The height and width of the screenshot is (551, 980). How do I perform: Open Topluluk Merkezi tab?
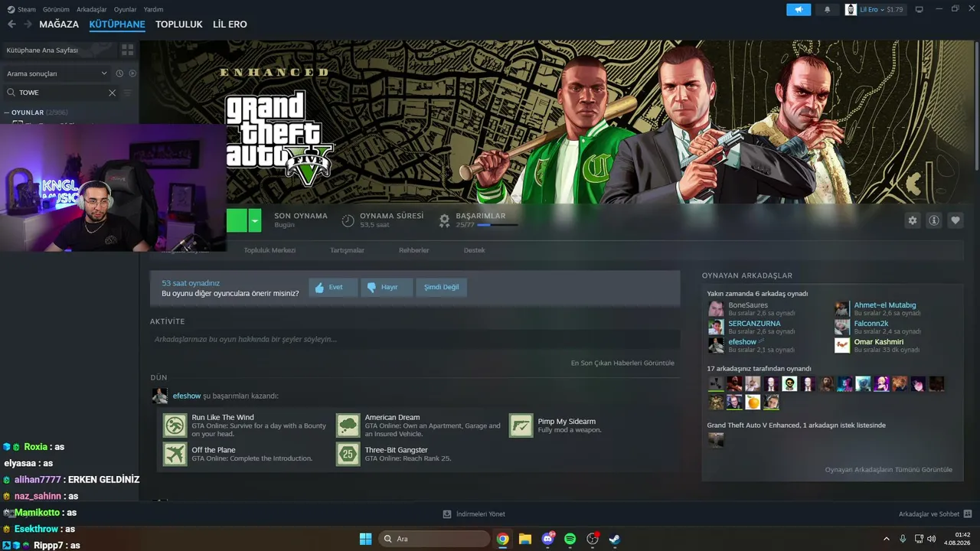[x=269, y=250]
